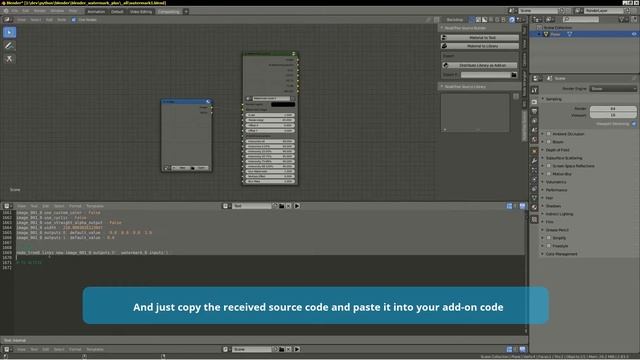Open a text file via upper text editor folder icon
Image resolution: width=640 pixels, height=360 pixels.
(282, 206)
